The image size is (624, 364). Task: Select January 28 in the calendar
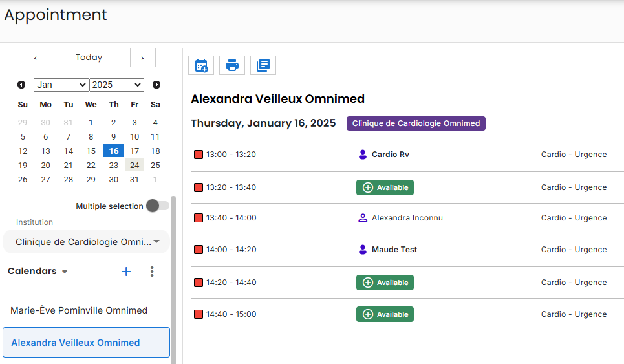coord(69,180)
